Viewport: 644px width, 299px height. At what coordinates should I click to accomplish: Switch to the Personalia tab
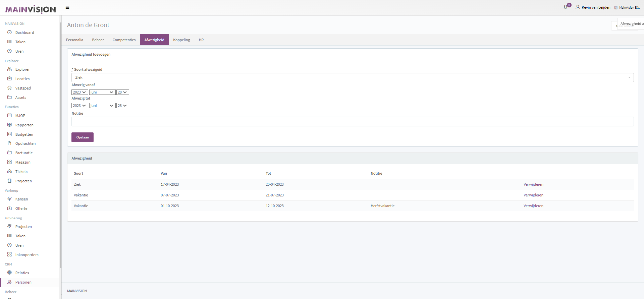(x=74, y=40)
